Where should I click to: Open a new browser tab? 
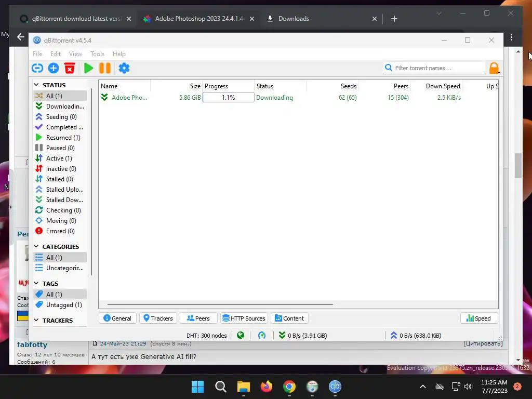coord(394,19)
